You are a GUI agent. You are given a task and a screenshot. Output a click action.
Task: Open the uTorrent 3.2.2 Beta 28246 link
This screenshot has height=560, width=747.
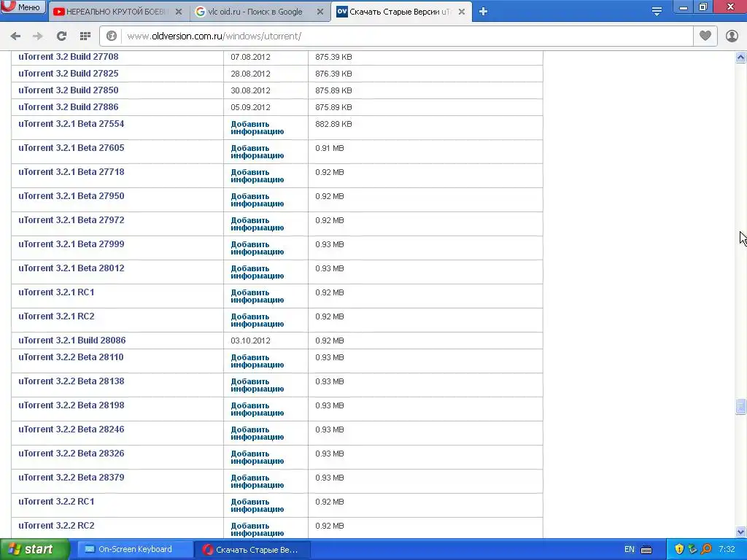[x=71, y=429]
